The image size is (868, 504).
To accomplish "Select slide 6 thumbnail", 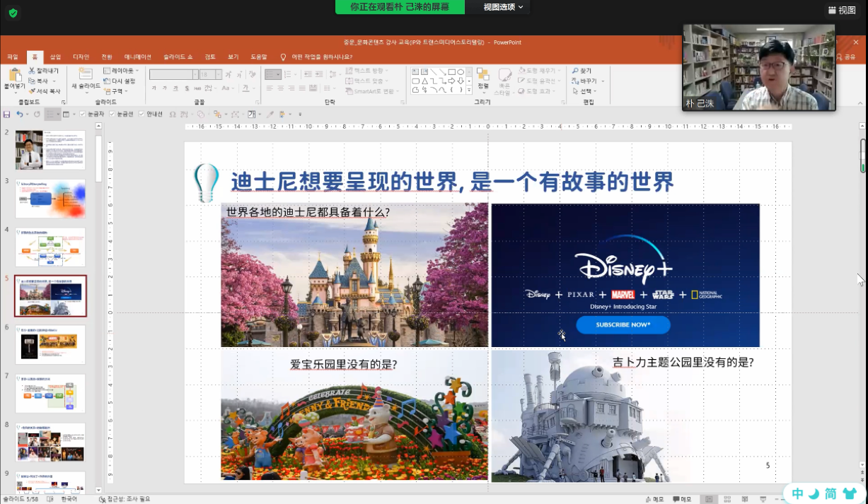I will [50, 345].
